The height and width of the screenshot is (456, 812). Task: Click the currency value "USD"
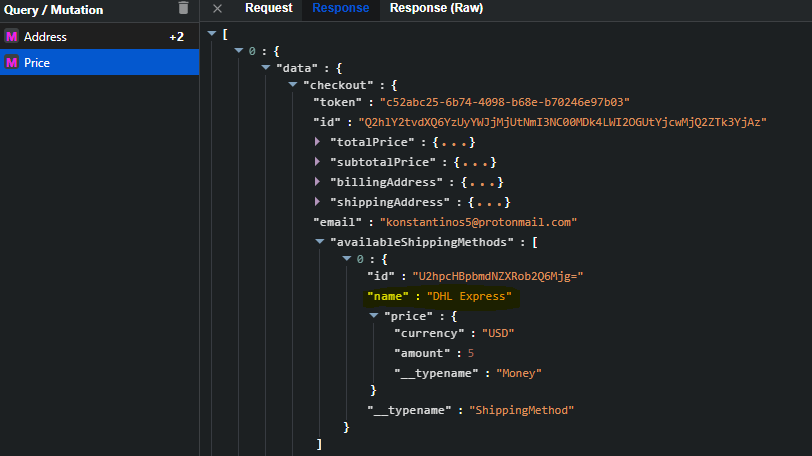498,333
